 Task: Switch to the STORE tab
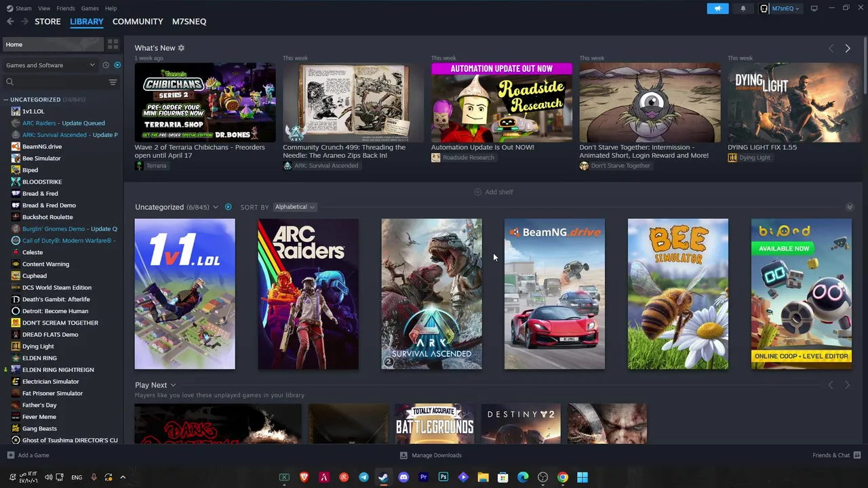click(x=47, y=22)
